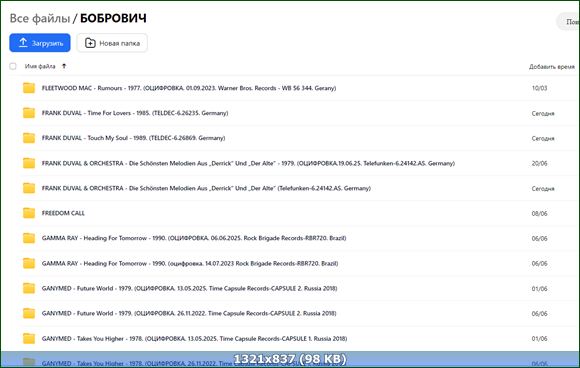Open folder icon of GAMMA RAY ОЦИФРОВКА 06.06.2025
The image size is (580, 368).
(29, 238)
